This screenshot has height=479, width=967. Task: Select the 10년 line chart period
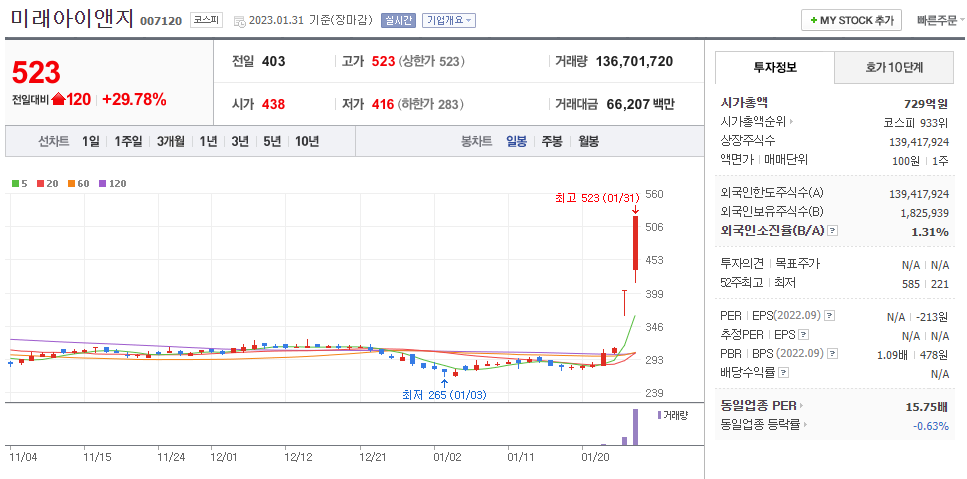307,141
